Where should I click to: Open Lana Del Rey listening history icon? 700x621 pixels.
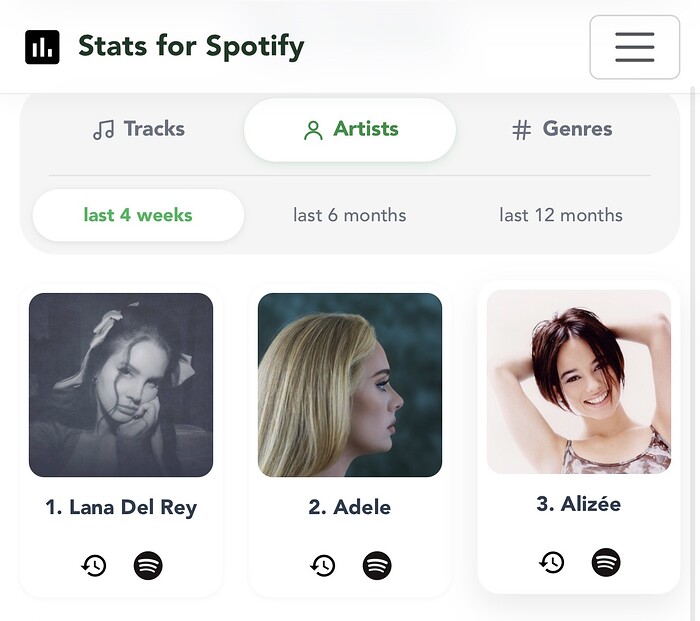94,565
